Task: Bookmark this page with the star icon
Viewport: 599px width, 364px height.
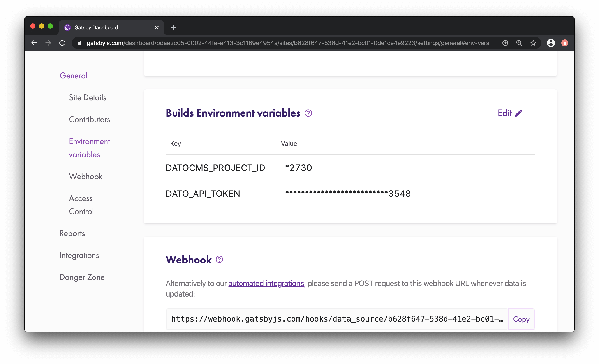Action: pyautogui.click(x=533, y=43)
